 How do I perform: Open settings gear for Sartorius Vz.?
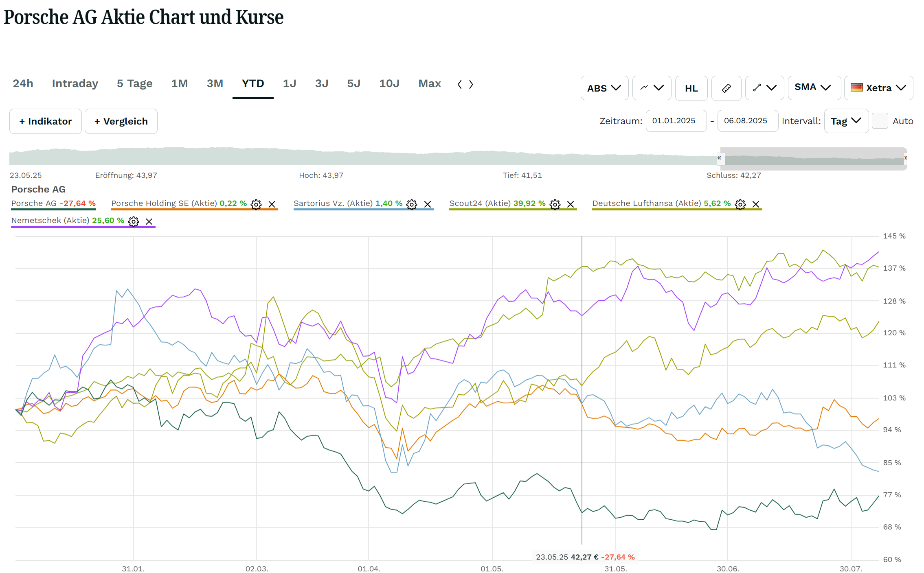412,204
